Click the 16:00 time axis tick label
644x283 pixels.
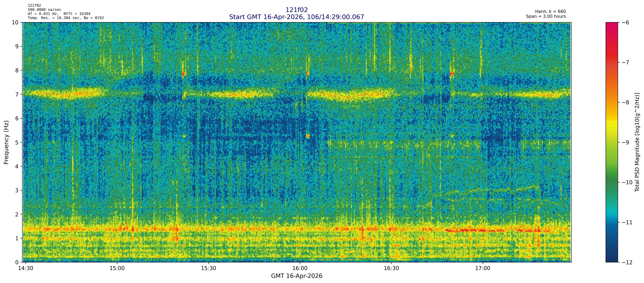point(300,269)
